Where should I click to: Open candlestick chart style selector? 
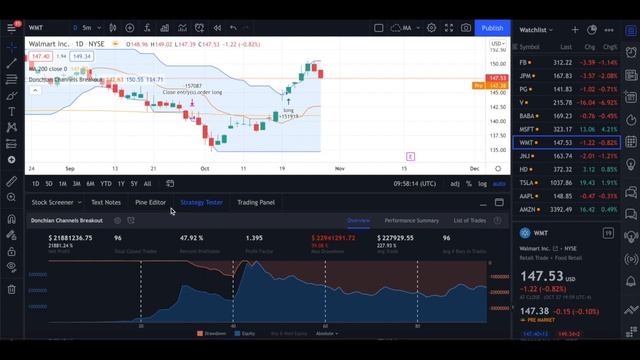pyautogui.click(x=113, y=28)
